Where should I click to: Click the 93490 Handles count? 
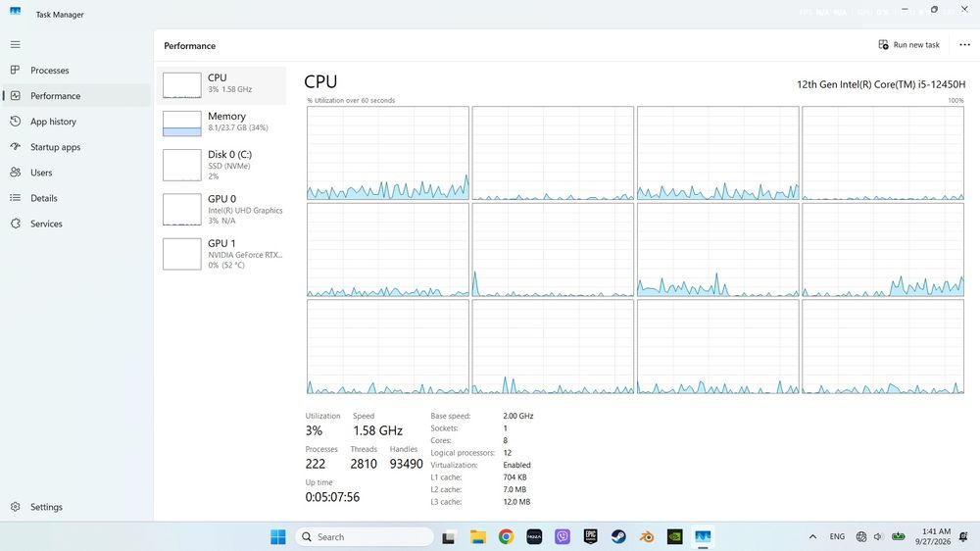point(407,464)
